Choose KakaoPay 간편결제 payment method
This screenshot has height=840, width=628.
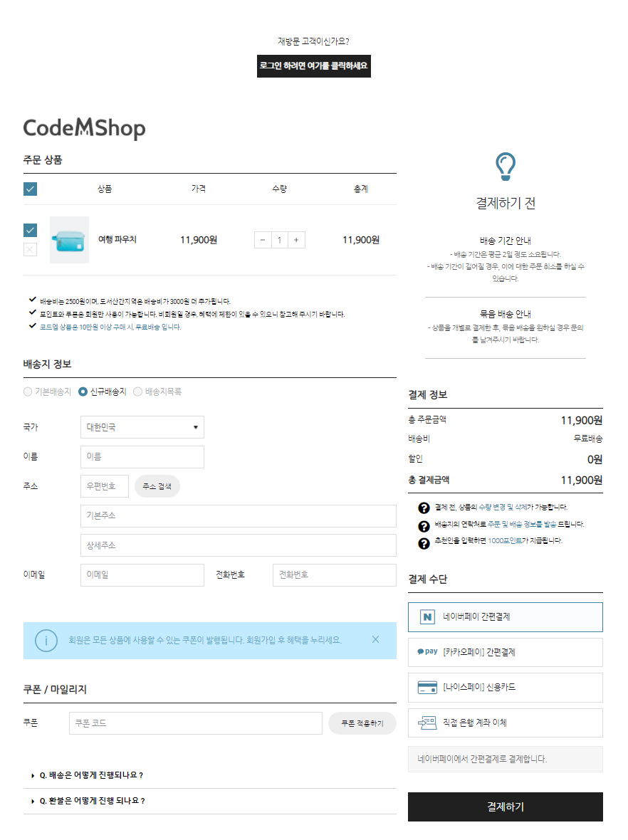pyautogui.click(x=505, y=652)
